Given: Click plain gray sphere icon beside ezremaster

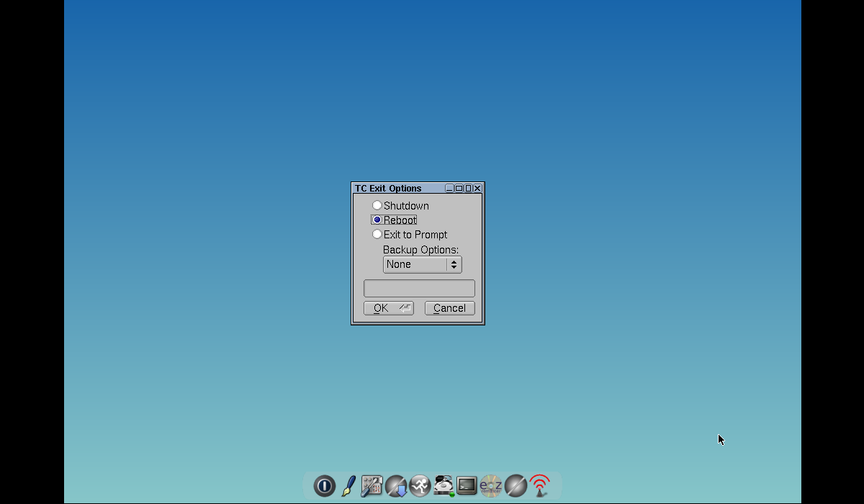Looking at the screenshot, I should tap(516, 486).
